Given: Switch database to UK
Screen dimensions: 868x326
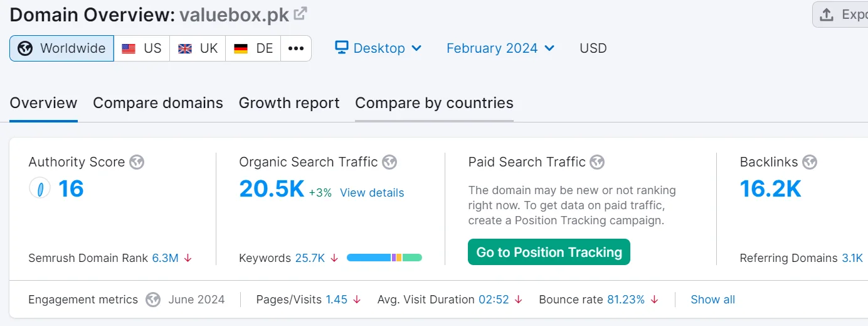Looking at the screenshot, I should (198, 48).
